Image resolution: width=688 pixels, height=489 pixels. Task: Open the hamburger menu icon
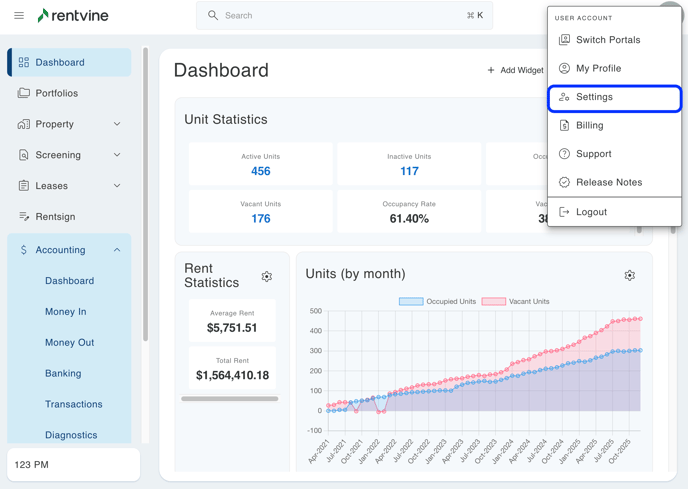19,16
